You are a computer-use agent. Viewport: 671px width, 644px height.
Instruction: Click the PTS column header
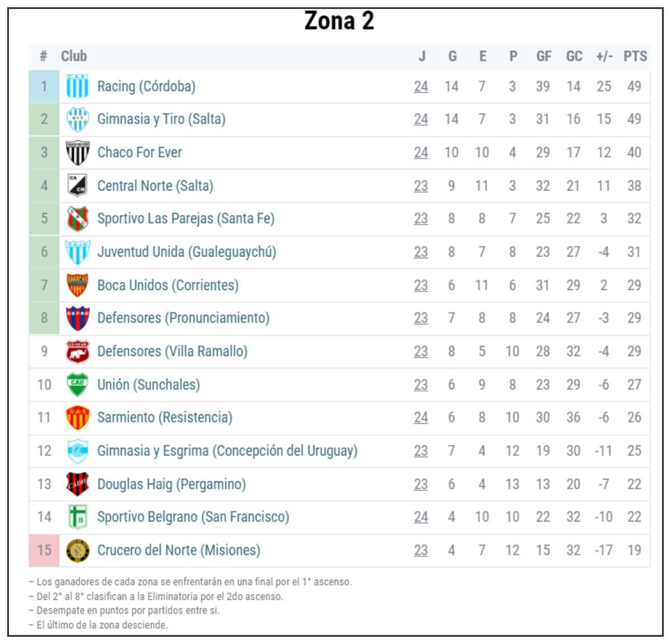[x=635, y=56]
